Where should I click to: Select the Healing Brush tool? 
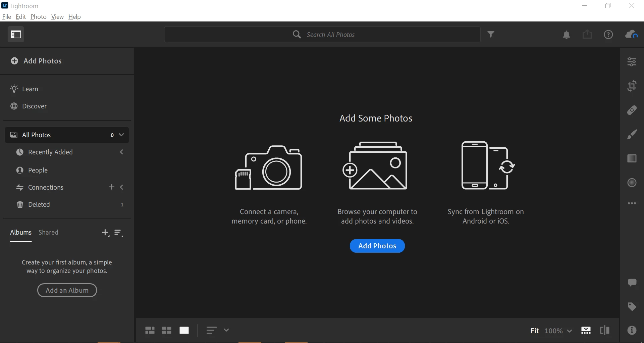pos(632,110)
